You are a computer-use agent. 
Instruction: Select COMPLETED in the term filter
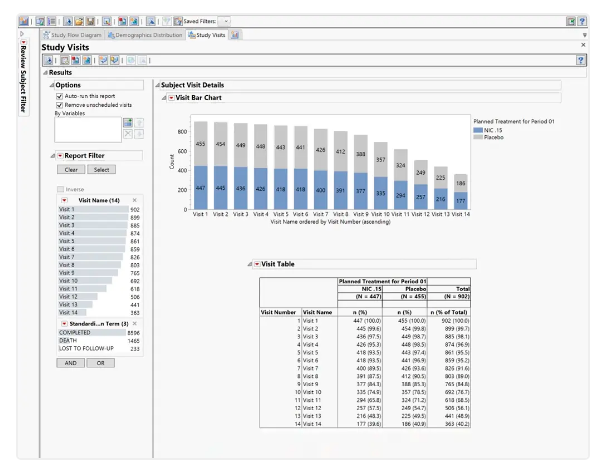pos(99,333)
